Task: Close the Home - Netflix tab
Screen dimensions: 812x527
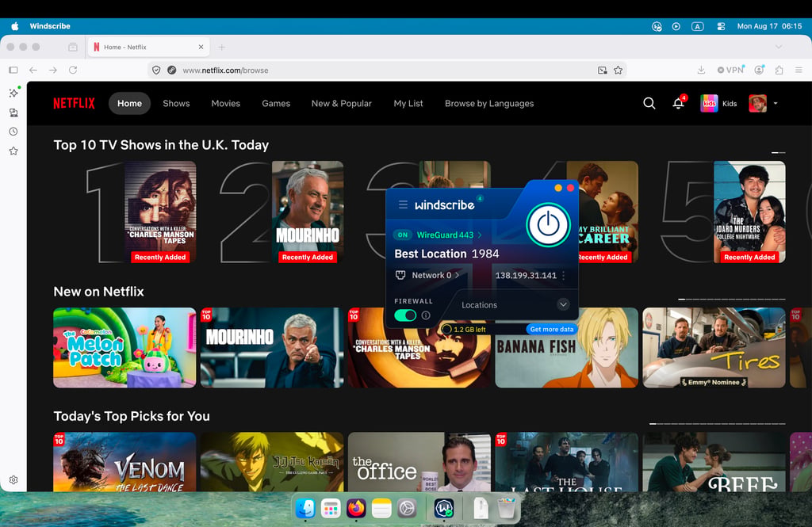Action: [201, 47]
